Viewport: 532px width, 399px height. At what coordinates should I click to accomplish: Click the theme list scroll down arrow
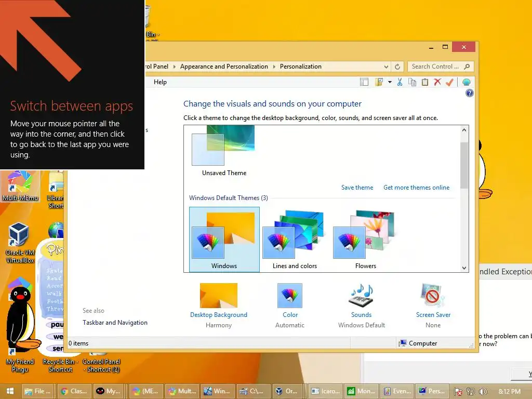tap(464, 268)
